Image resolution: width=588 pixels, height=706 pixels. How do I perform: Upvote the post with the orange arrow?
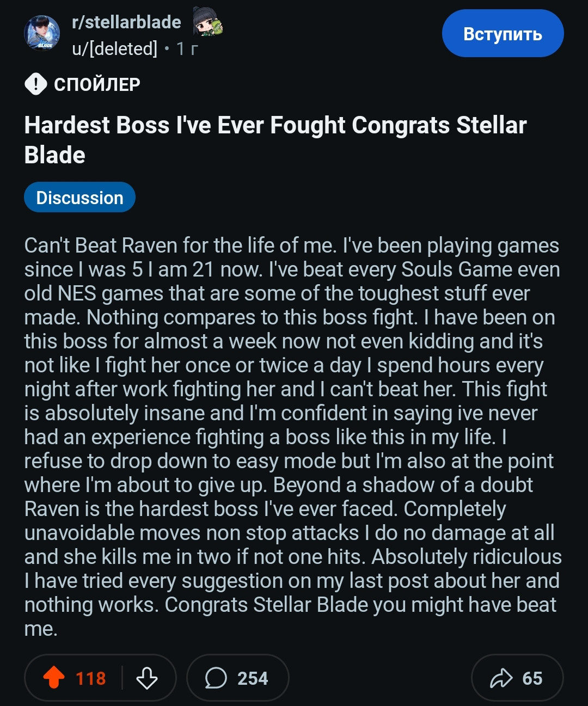(53, 678)
